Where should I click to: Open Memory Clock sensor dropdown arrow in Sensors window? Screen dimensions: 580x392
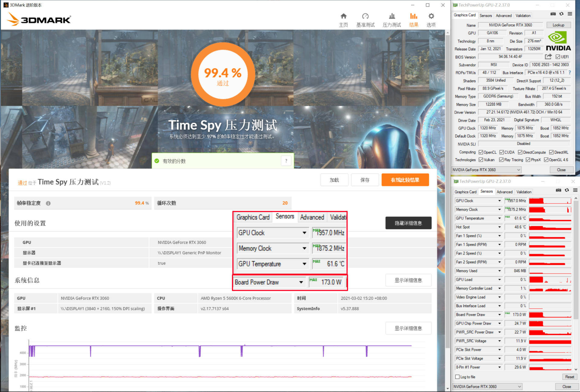[499, 209]
